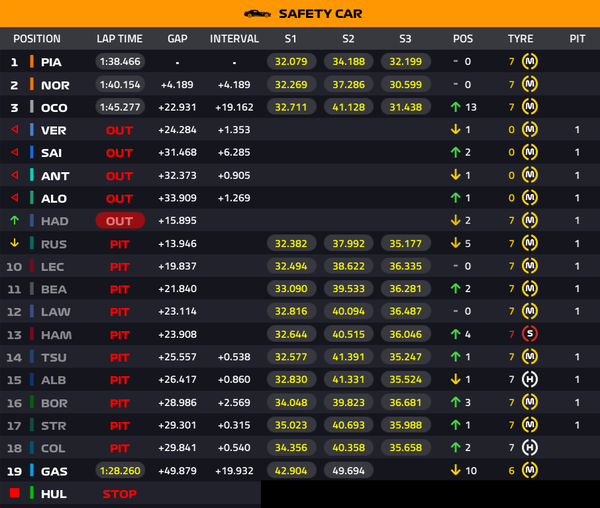The width and height of the screenshot is (600, 508).
Task: Click COL's gap value +29.841
Action: pos(178,448)
